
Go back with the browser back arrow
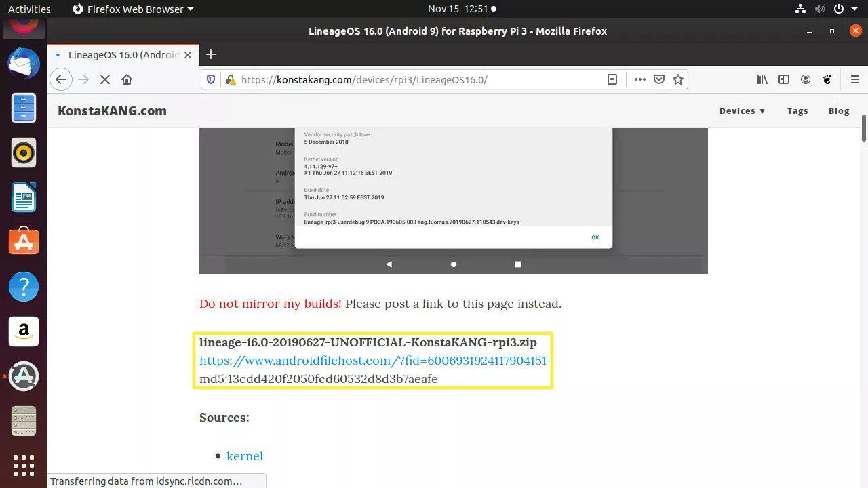[x=61, y=79]
